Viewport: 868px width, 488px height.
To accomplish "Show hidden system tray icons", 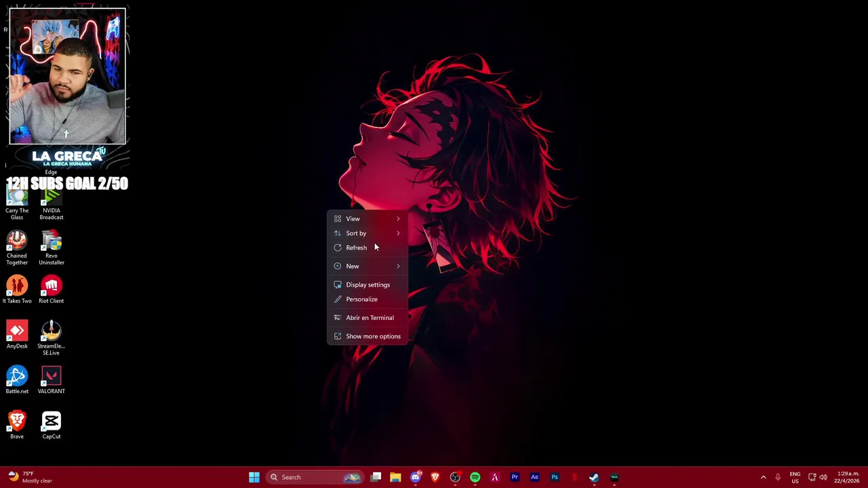I will click(763, 477).
